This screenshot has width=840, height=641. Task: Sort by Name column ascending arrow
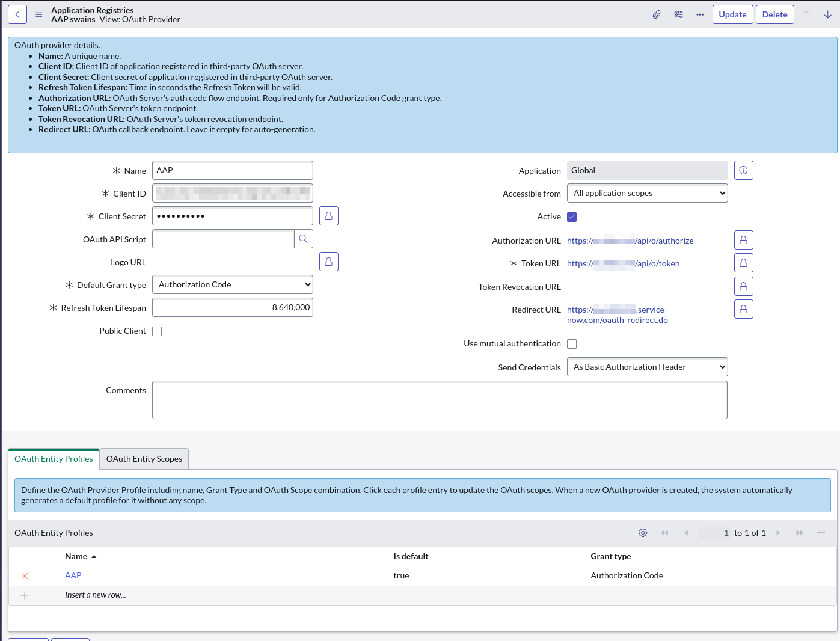[x=94, y=557]
